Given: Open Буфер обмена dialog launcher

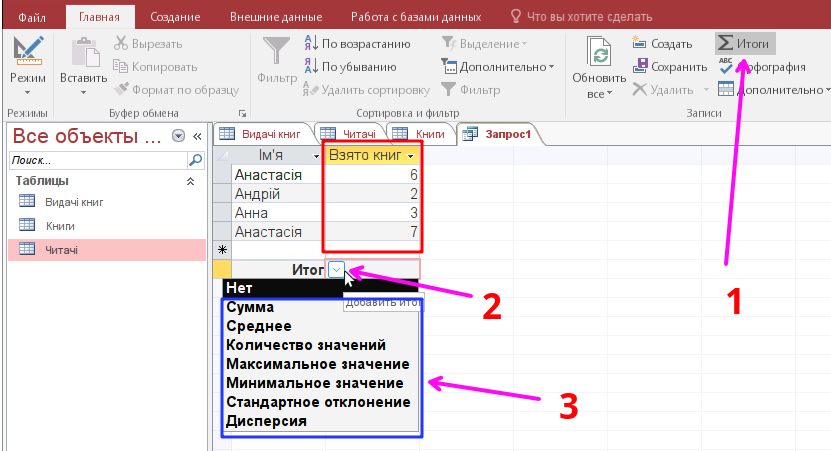Looking at the screenshot, I should 242,113.
